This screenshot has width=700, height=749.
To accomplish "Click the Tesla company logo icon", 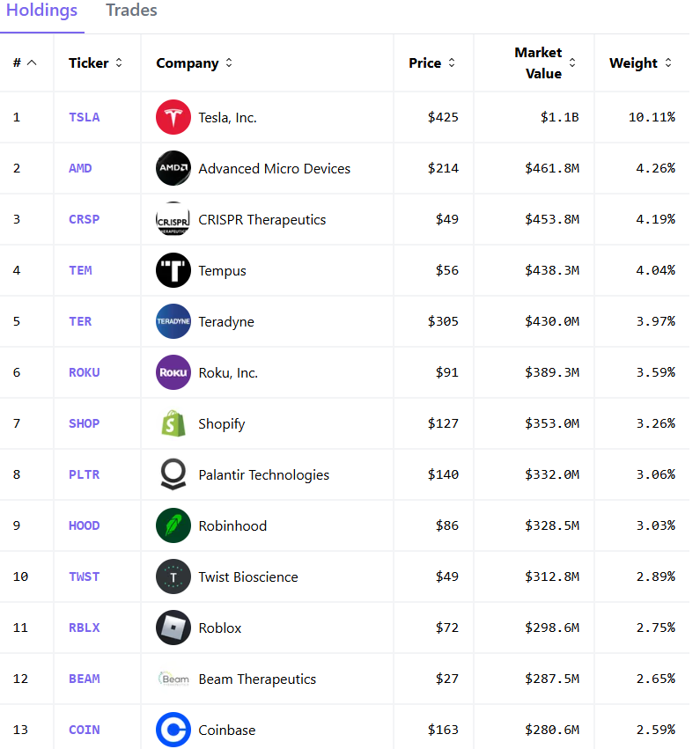I will [173, 117].
